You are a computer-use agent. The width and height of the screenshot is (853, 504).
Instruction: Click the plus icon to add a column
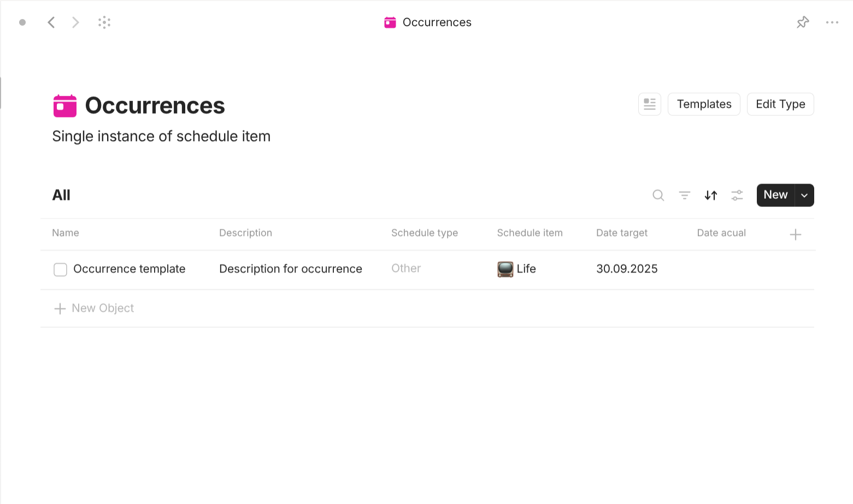[796, 234]
